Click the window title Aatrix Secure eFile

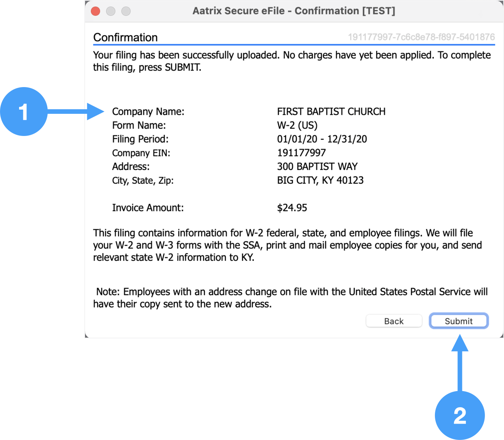click(293, 11)
